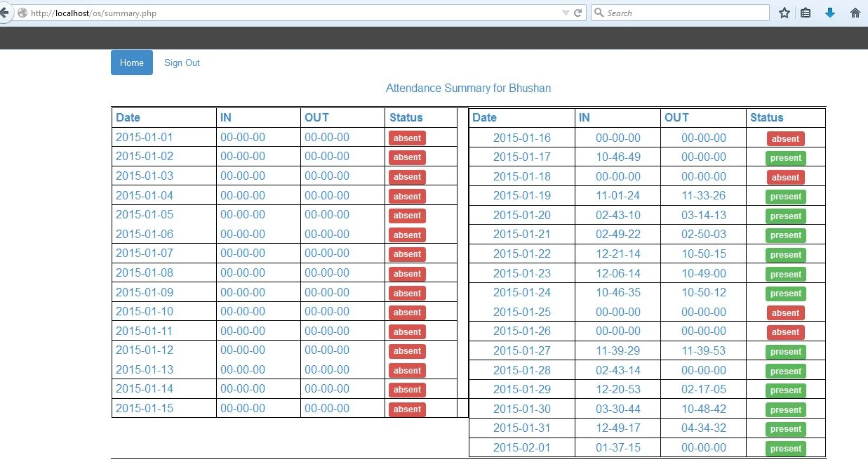The height and width of the screenshot is (467, 868).
Task: Click the IN time 01-37-15
Action: pos(618,448)
